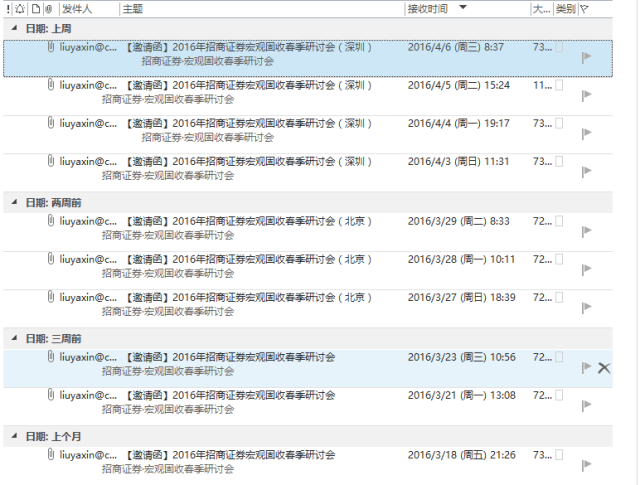Collapse the 日期: 上周 group
Screen dimensions: 640x485
tap(15, 28)
